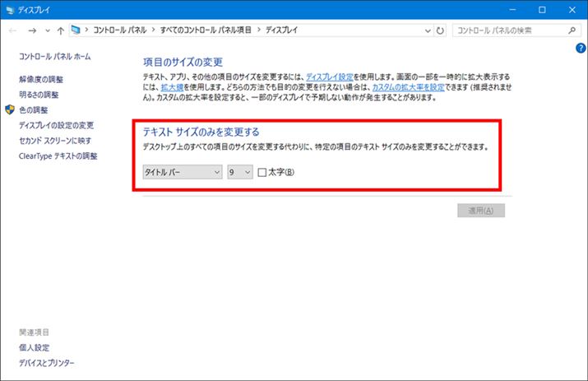This screenshot has width=588, height=381.
Task: Click the search magnifier icon
Action: point(572,30)
